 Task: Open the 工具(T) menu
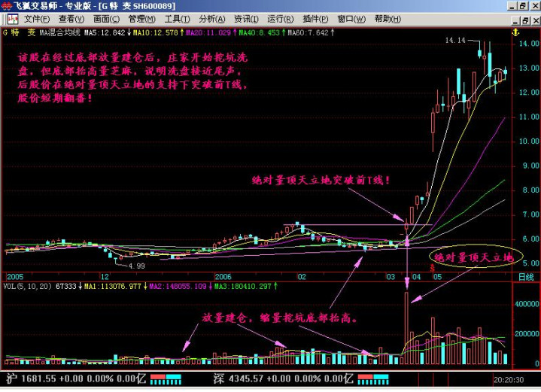(177, 19)
